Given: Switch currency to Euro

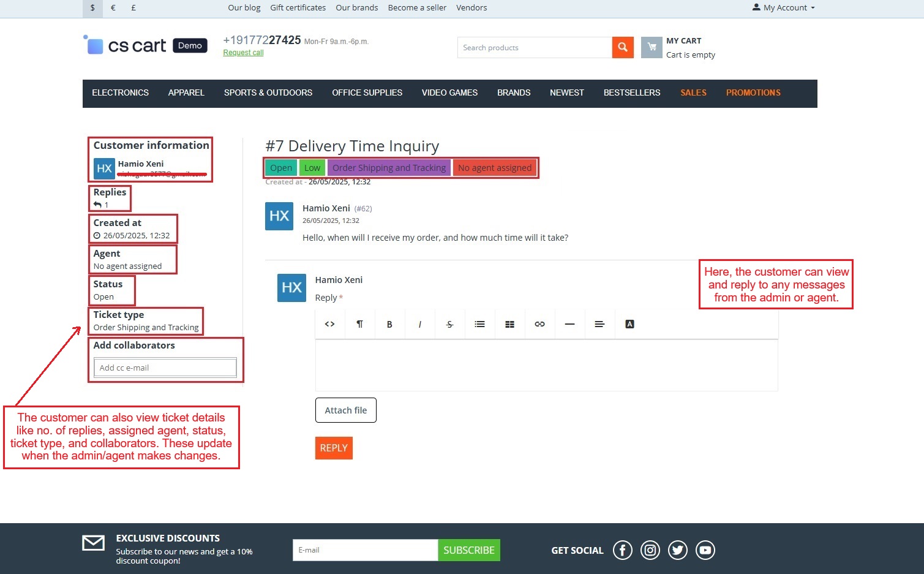Looking at the screenshot, I should [113, 8].
